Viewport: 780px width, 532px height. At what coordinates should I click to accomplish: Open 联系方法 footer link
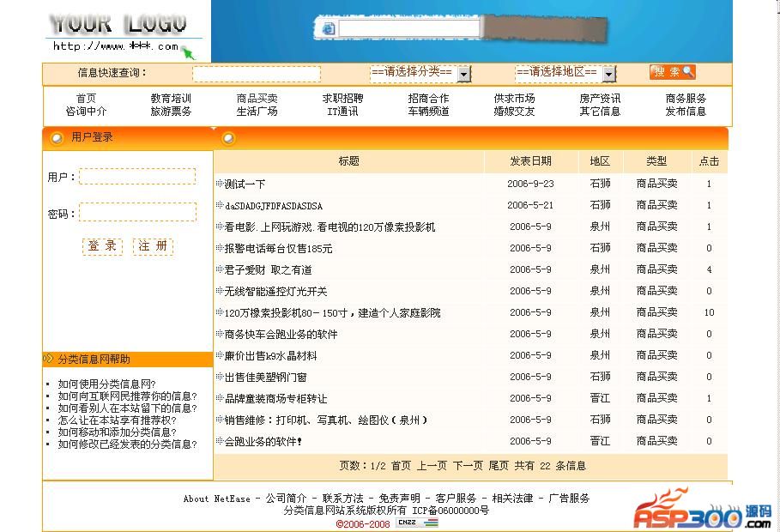point(342,499)
